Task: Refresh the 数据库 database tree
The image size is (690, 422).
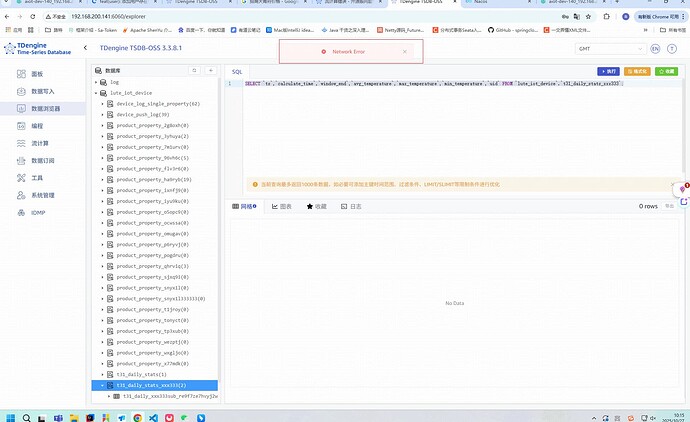Action: pyautogui.click(x=196, y=71)
